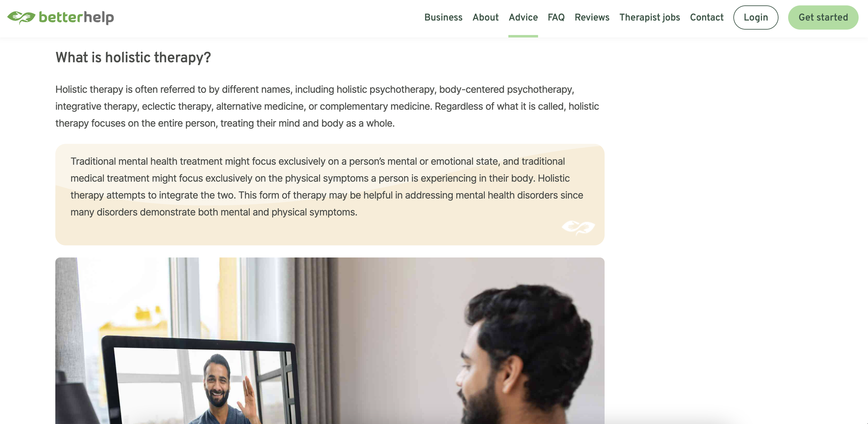
Task: Click the green Get started button
Action: (823, 17)
